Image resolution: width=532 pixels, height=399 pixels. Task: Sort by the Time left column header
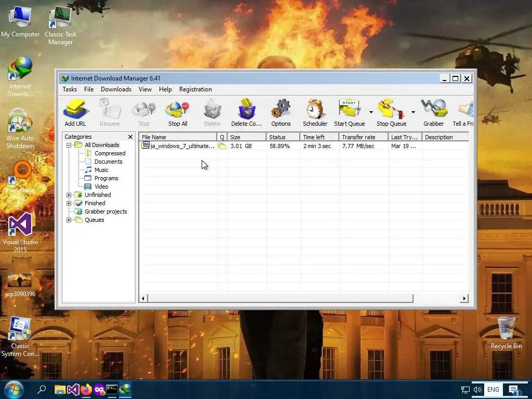point(320,137)
